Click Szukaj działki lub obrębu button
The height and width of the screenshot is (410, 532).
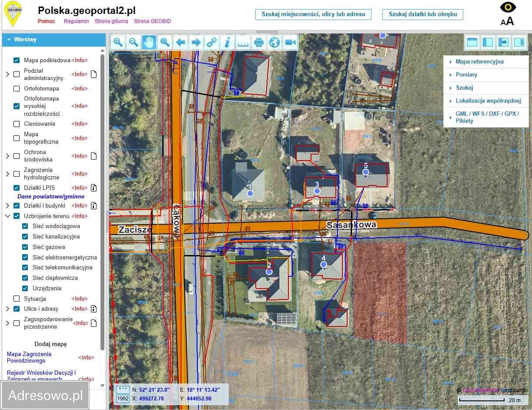[423, 14]
